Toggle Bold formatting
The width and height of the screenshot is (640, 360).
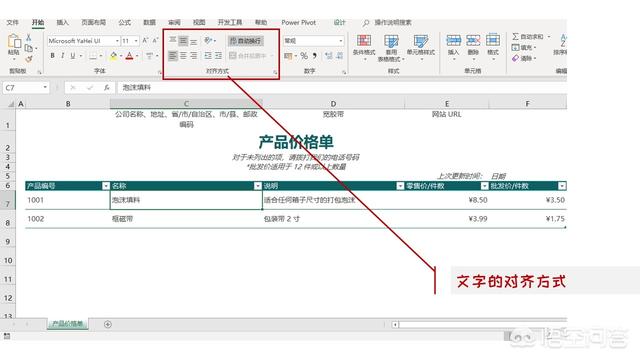tap(52, 56)
